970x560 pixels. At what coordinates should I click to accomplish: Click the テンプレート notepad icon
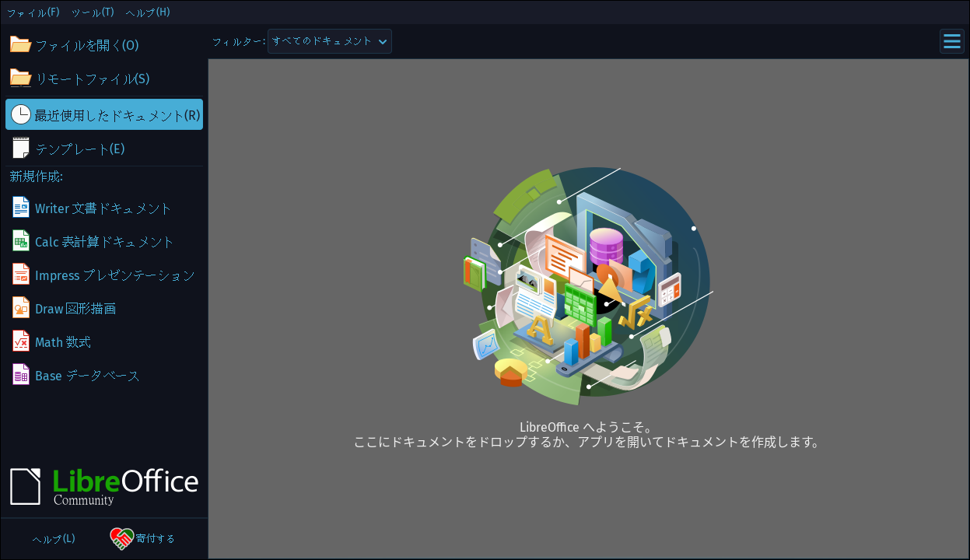[20, 148]
